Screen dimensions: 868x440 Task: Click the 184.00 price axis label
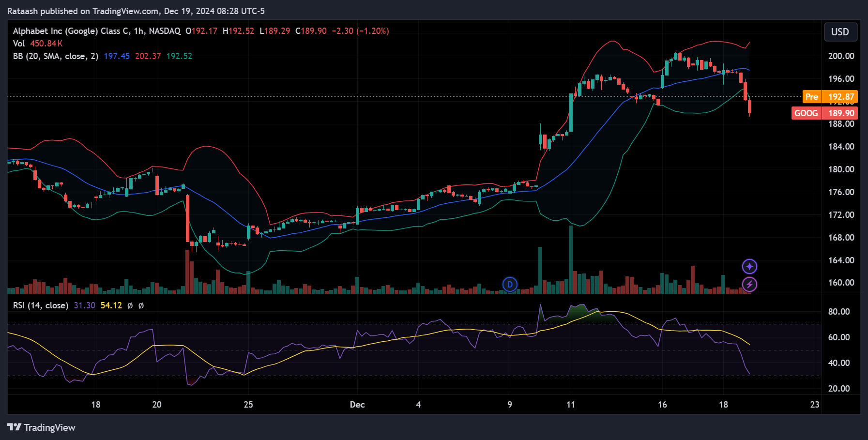pos(841,147)
